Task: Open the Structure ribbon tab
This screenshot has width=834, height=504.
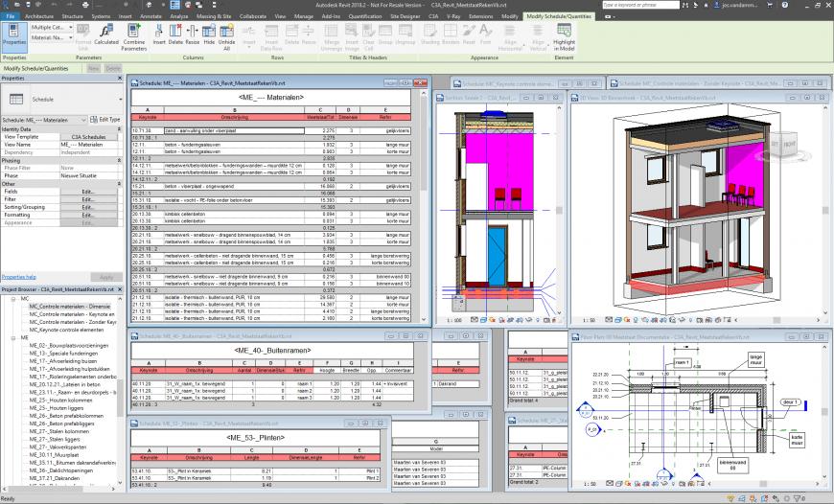Action: click(72, 16)
